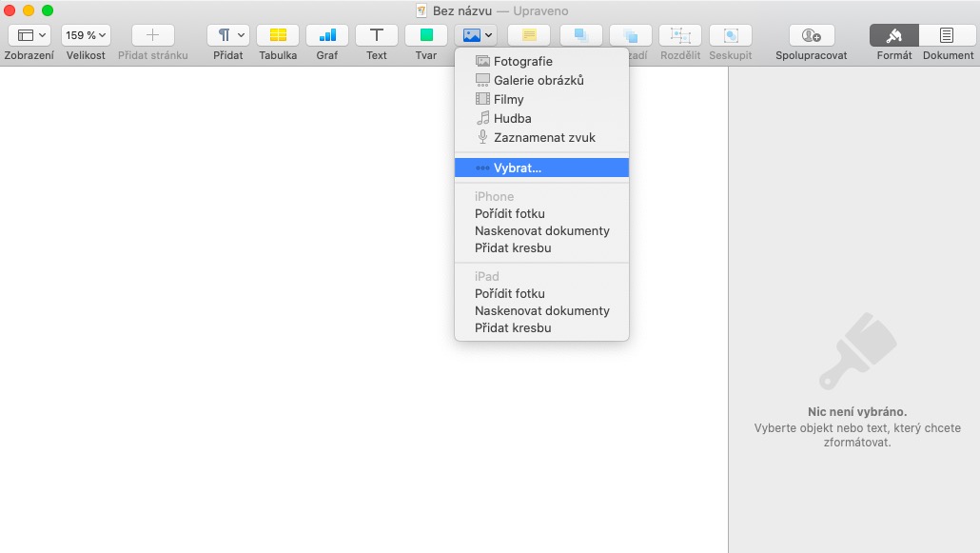Screen dimensions: 980x553
Task: Click the send backward layers icon
Action: (631, 35)
